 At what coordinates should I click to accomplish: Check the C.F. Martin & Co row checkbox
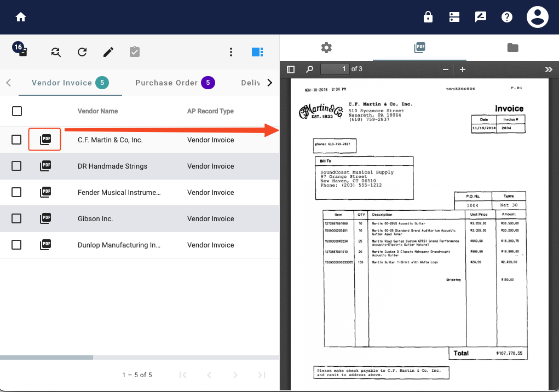pyautogui.click(x=16, y=140)
